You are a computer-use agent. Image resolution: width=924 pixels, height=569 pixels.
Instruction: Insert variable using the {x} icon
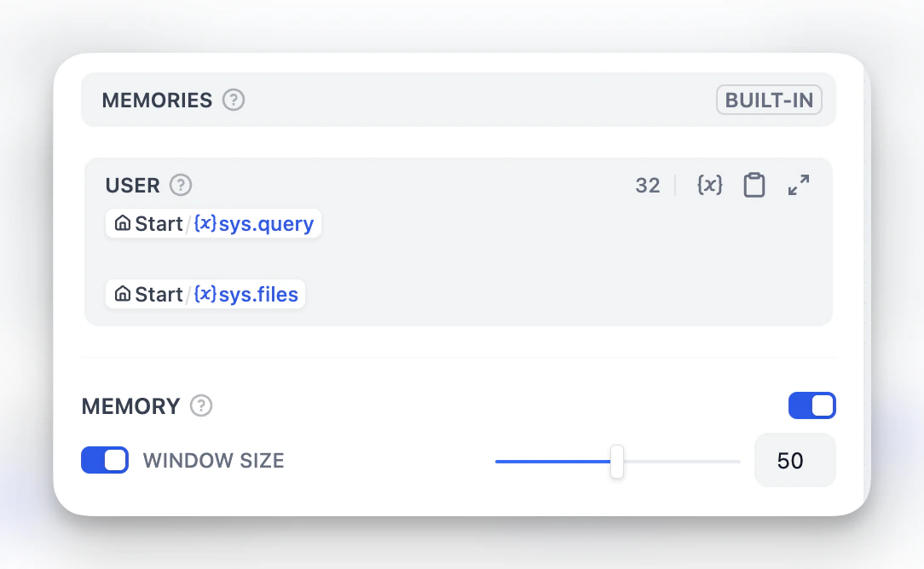pyautogui.click(x=710, y=185)
